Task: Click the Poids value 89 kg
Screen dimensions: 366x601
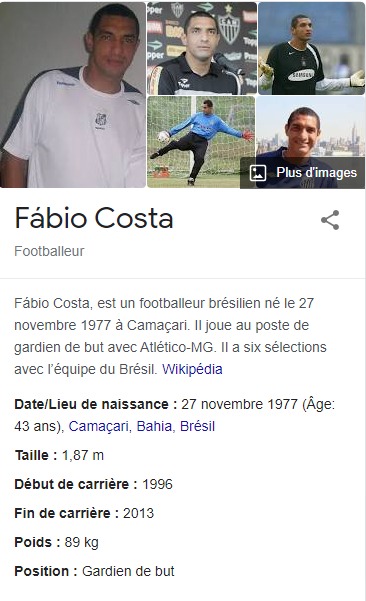Action: pos(82,542)
